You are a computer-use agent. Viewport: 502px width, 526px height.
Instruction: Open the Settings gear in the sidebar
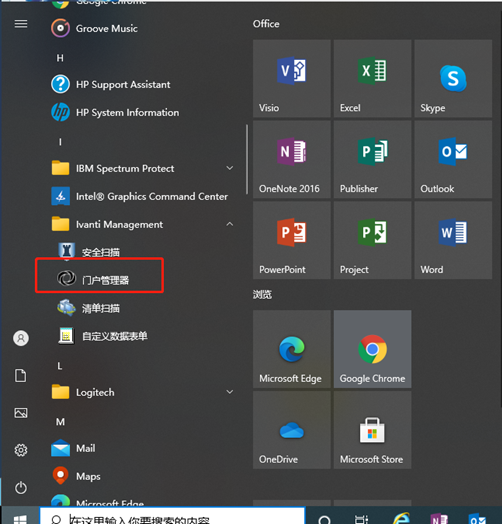(21, 450)
